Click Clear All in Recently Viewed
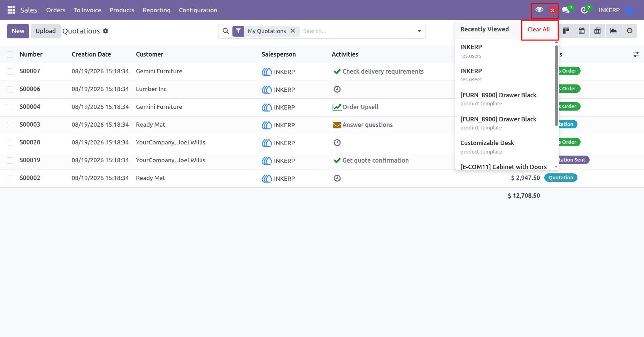The height and width of the screenshot is (337, 644). coord(539,29)
